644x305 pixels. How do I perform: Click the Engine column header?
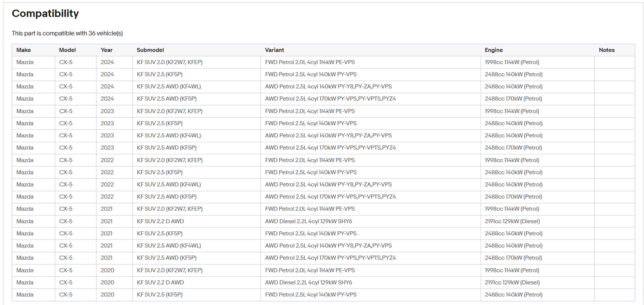click(494, 50)
